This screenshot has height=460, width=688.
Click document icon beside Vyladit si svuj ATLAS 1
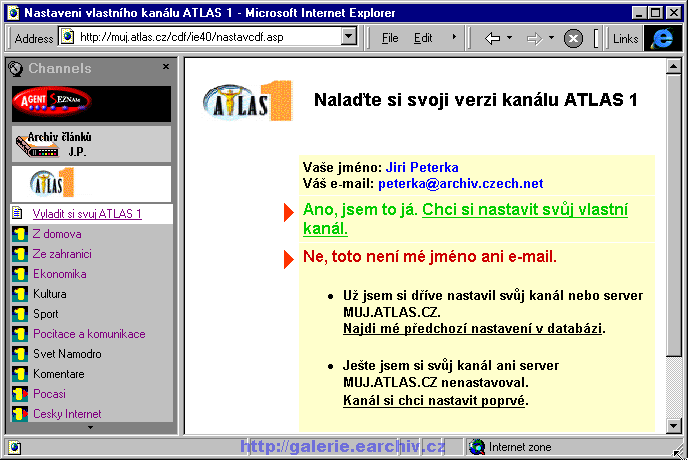[18, 213]
